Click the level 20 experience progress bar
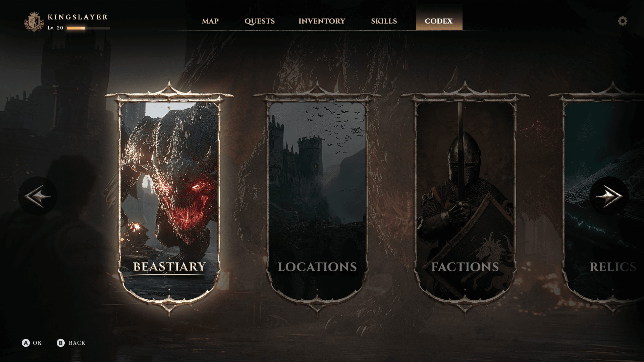The height and width of the screenshot is (362, 644). pyautogui.click(x=88, y=28)
